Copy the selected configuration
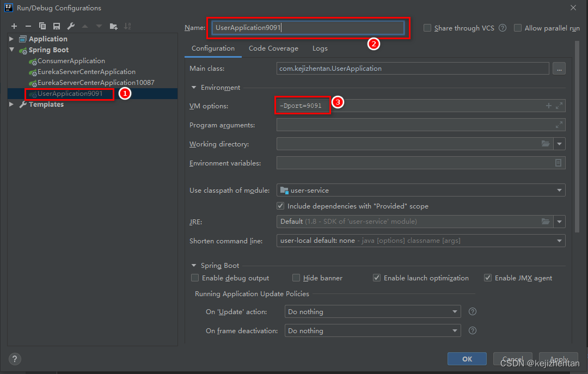The height and width of the screenshot is (374, 588). tap(42, 26)
